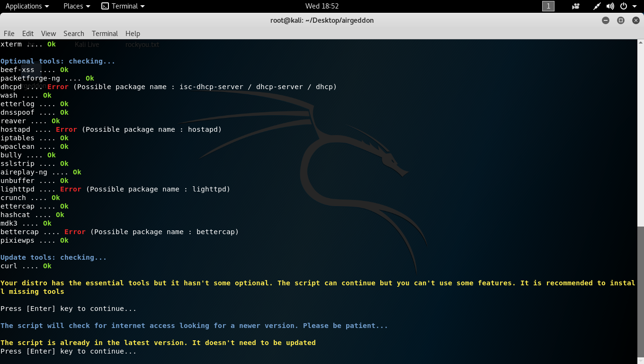Click the 'dnsspoof' line
The width and height of the screenshot is (644, 364).
pyautogui.click(x=35, y=112)
